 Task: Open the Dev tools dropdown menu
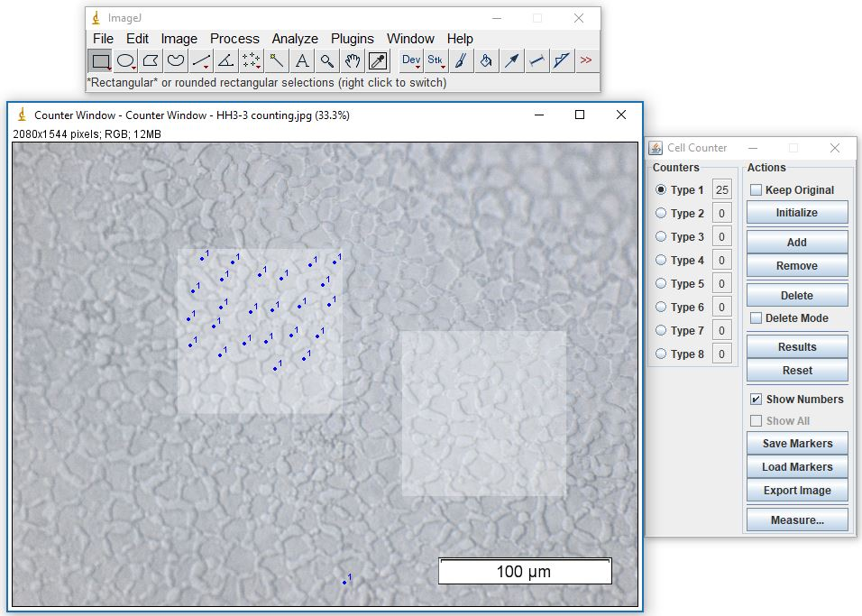411,61
